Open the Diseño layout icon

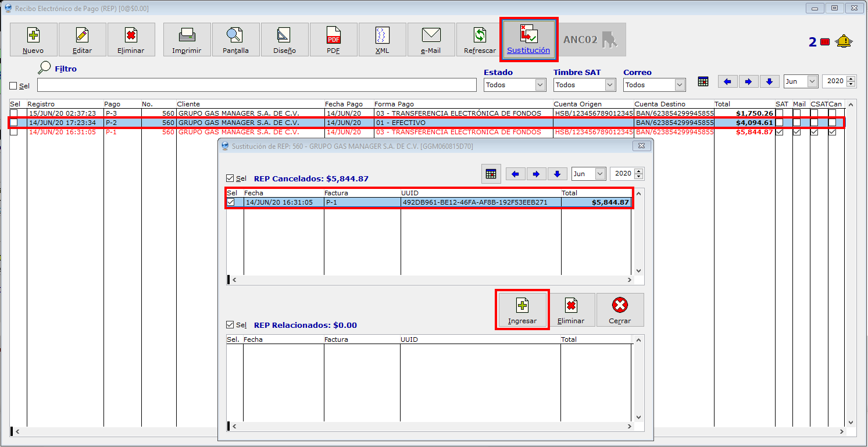click(x=284, y=35)
